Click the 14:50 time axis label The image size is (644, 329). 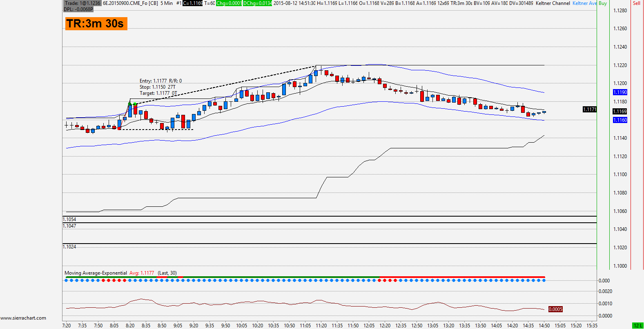click(544, 326)
